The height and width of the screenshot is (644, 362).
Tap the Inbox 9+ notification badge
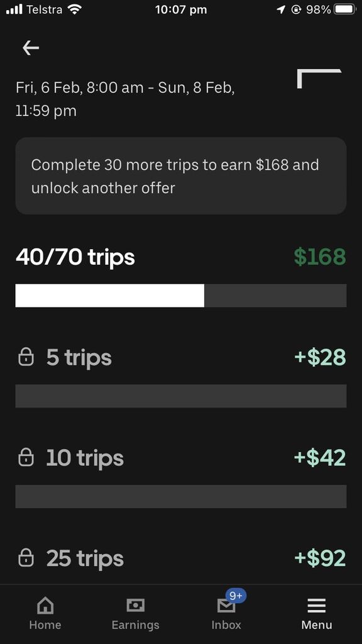click(236, 596)
